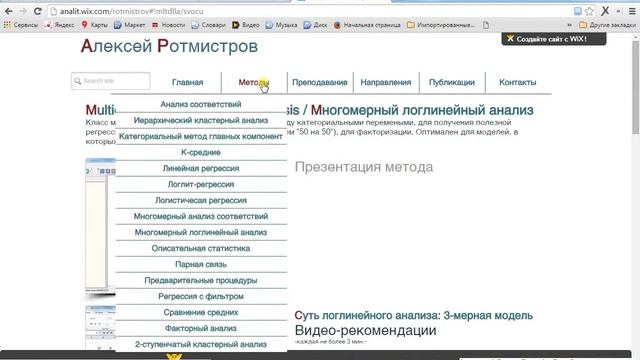Click the page vertical scrollbar thumb
This screenshot has height=360, width=640.
click(636, 87)
